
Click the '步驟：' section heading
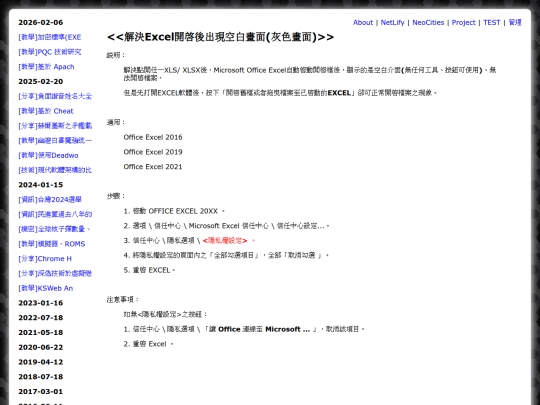pyautogui.click(x=116, y=196)
